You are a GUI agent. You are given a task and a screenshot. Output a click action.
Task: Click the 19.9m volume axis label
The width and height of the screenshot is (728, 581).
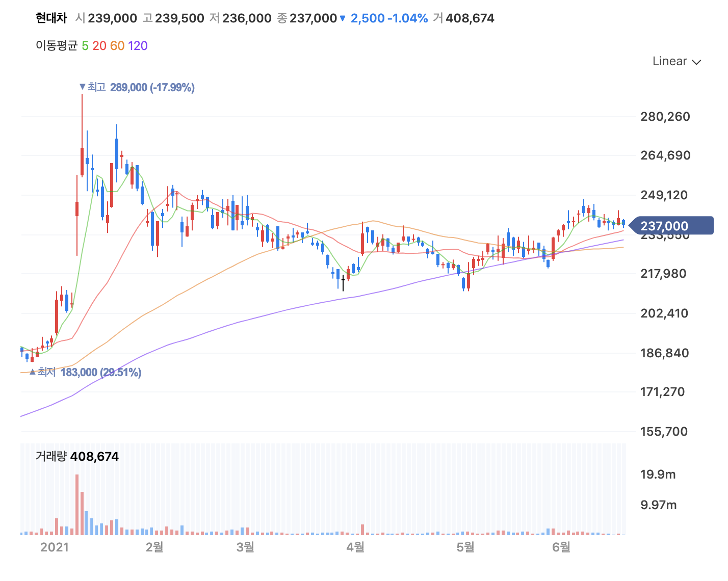(658, 474)
